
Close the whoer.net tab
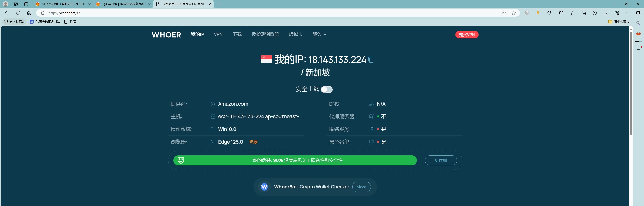(x=210, y=4)
